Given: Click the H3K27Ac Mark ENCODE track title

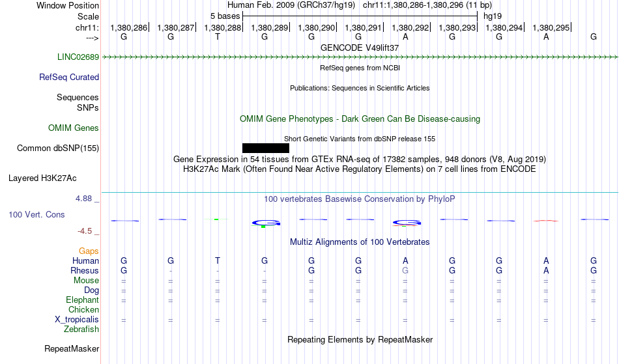Looking at the screenshot, I should point(360,169).
